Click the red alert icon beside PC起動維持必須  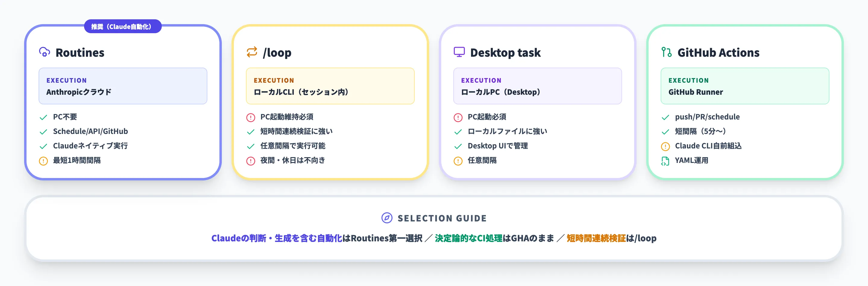(x=251, y=117)
